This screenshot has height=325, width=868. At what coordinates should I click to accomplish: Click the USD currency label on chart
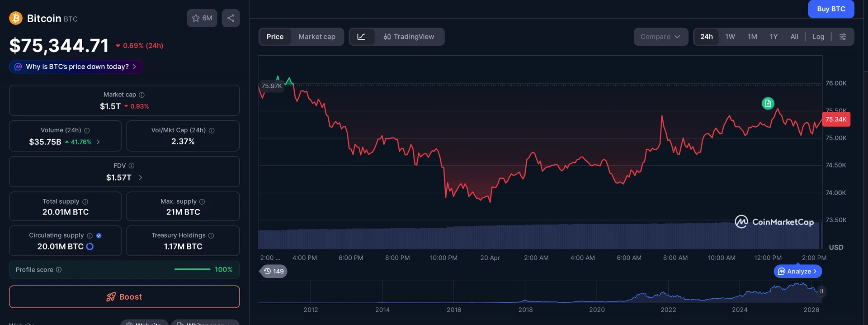tap(836, 247)
